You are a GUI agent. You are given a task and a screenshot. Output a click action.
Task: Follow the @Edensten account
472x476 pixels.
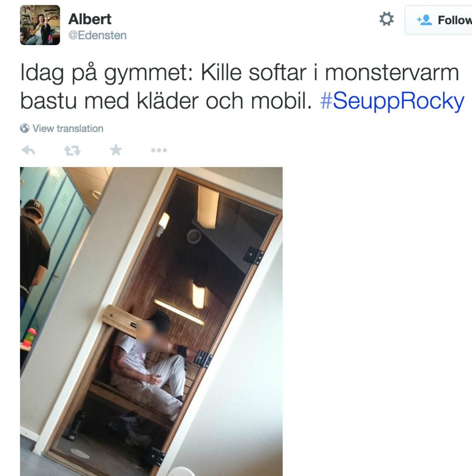point(439,20)
